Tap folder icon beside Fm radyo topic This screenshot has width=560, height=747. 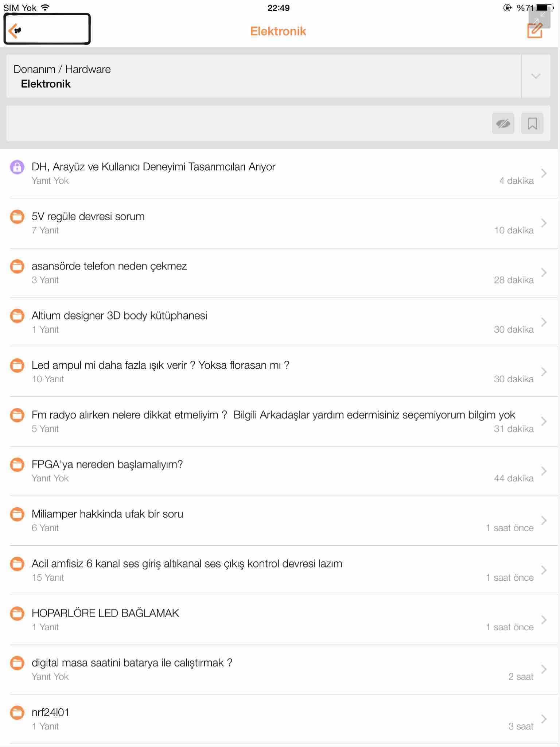tap(17, 415)
